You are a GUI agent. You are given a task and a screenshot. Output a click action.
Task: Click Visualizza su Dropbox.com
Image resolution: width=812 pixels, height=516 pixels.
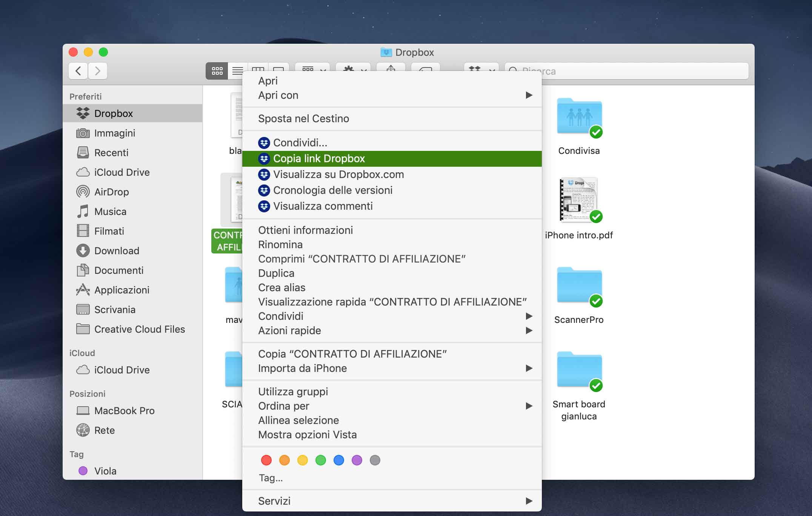pyautogui.click(x=338, y=175)
